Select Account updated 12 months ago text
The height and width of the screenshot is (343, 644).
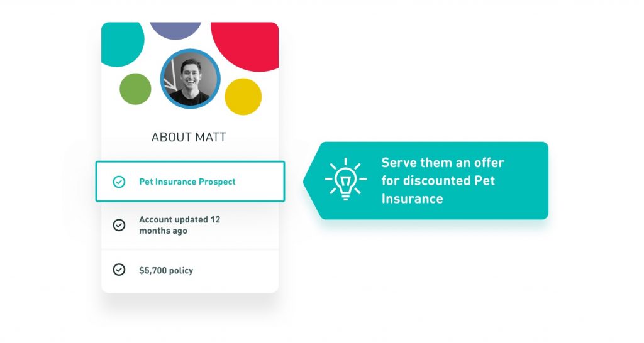click(179, 225)
